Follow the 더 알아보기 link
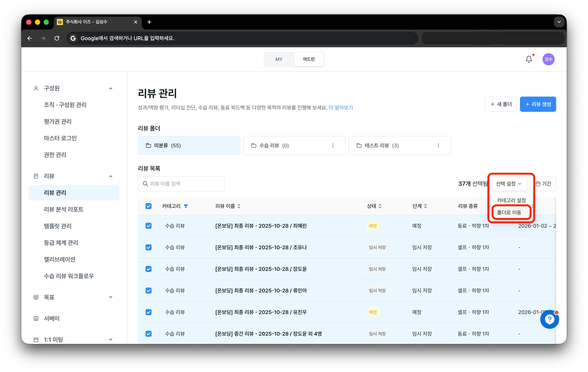The image size is (588, 372). (x=341, y=107)
